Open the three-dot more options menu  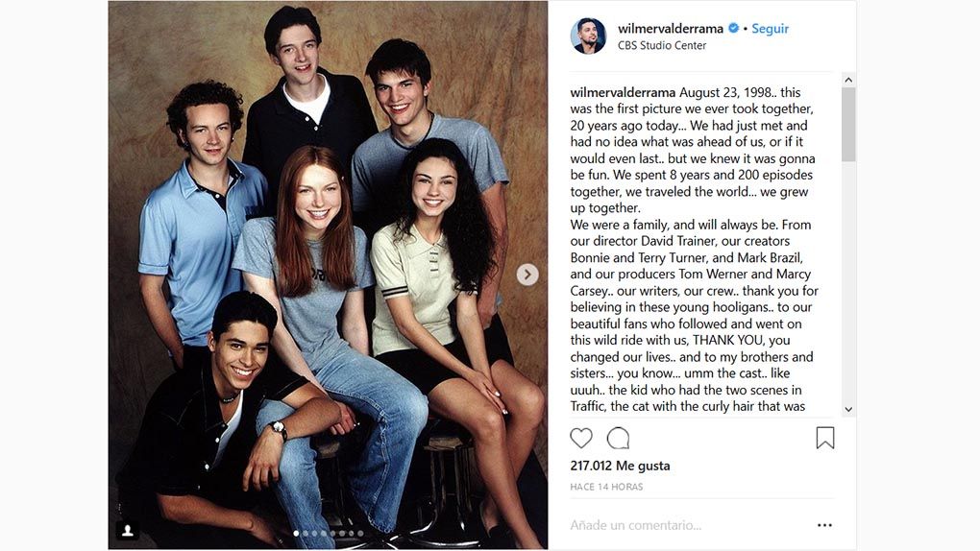click(824, 525)
